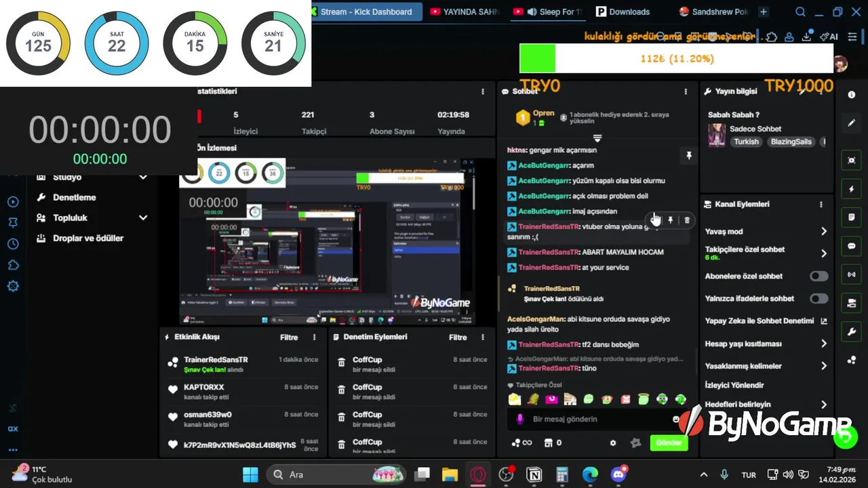Screen dimensions: 868x488
Task: Expand the Topluluk menu section
Action: (x=143, y=218)
